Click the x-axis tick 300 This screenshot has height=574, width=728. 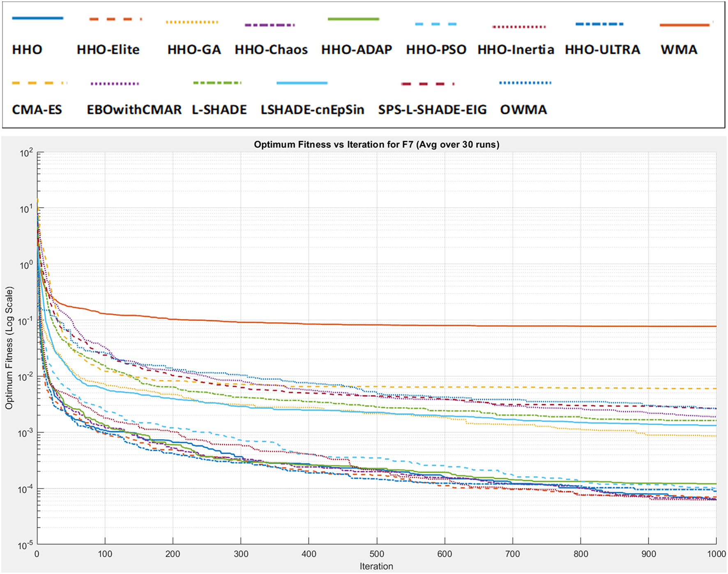241,554
